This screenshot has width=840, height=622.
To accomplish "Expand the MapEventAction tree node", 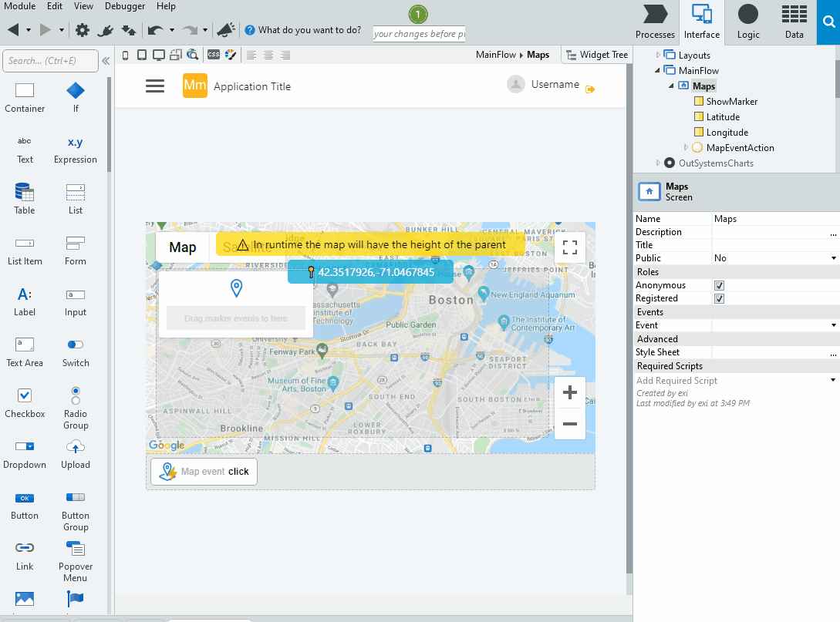I will (686, 148).
